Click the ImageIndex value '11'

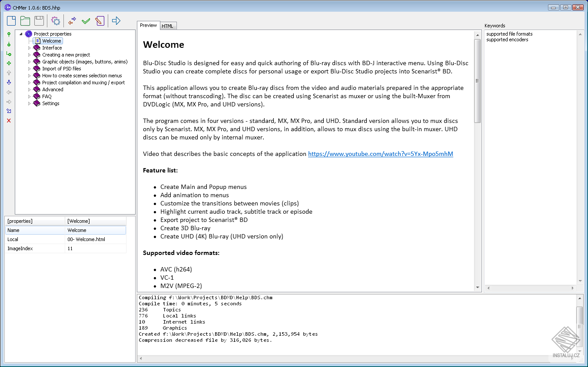coord(96,248)
